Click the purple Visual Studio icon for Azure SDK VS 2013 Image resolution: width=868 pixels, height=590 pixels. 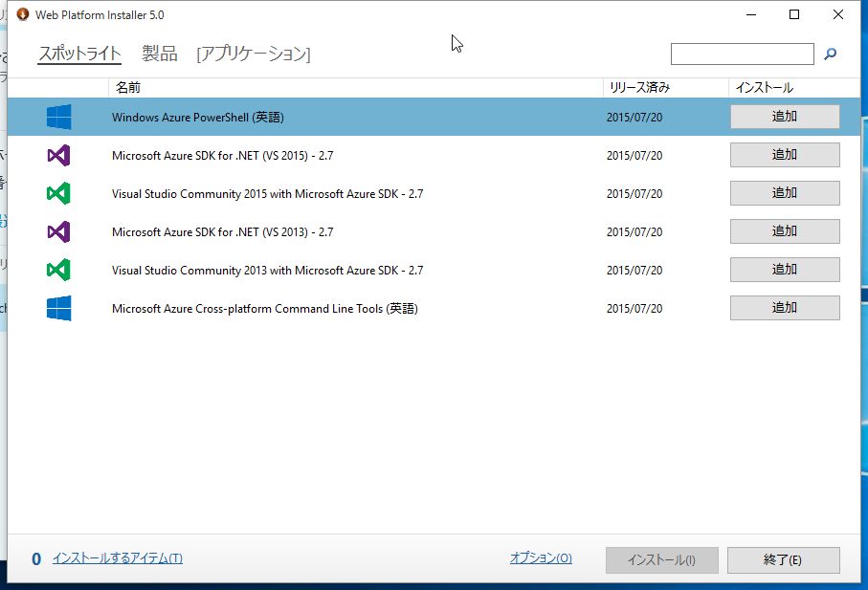pyautogui.click(x=58, y=231)
